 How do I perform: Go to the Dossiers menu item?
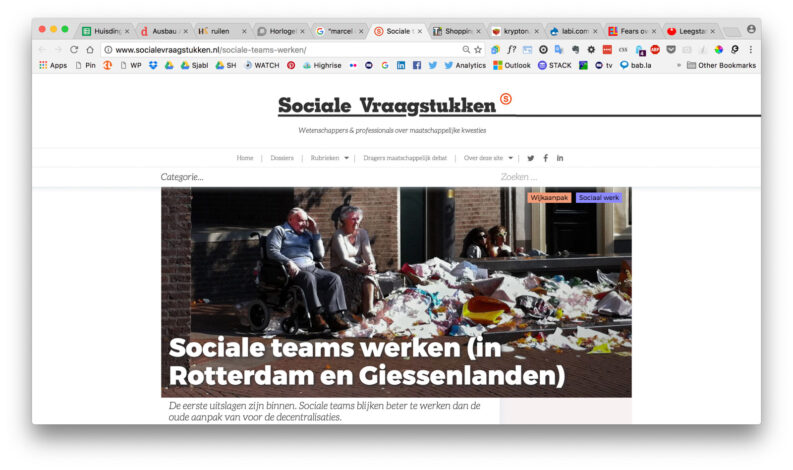[282, 158]
